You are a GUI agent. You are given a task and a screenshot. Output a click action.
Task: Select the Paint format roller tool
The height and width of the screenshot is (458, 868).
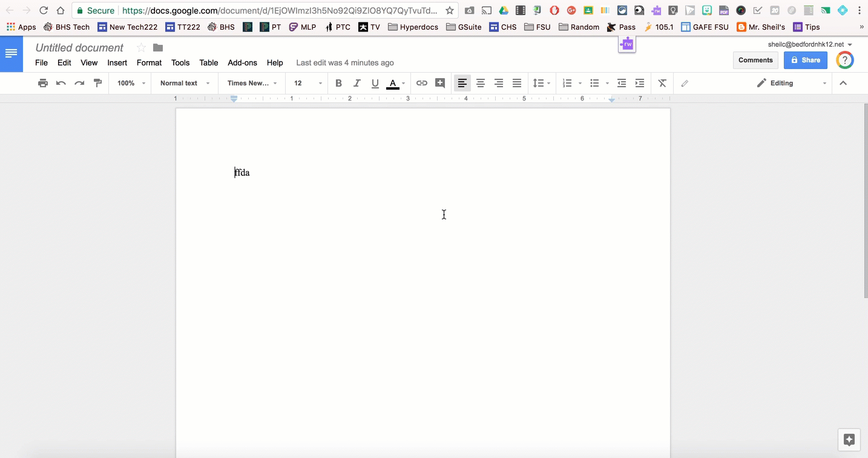[97, 83]
